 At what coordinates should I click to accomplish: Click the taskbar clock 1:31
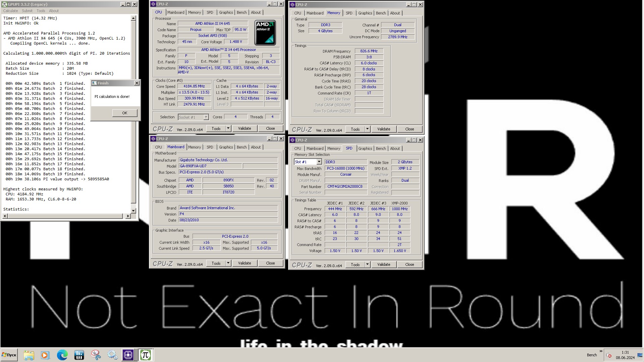(625, 352)
